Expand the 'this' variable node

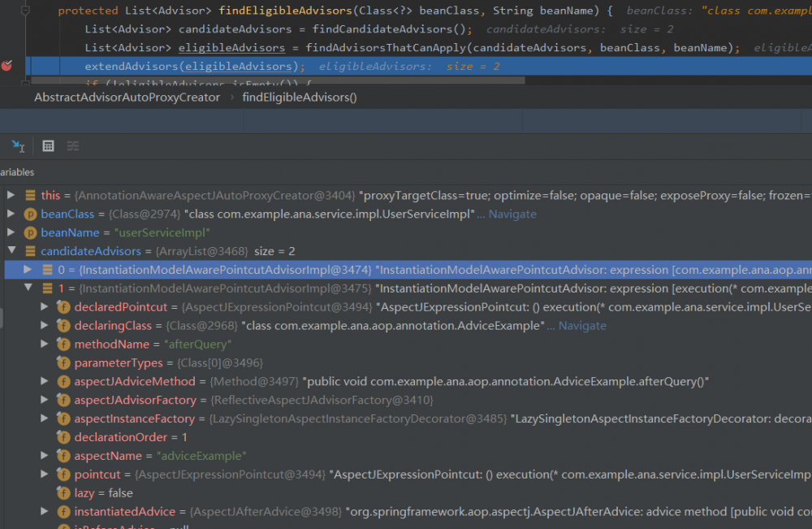(11, 195)
